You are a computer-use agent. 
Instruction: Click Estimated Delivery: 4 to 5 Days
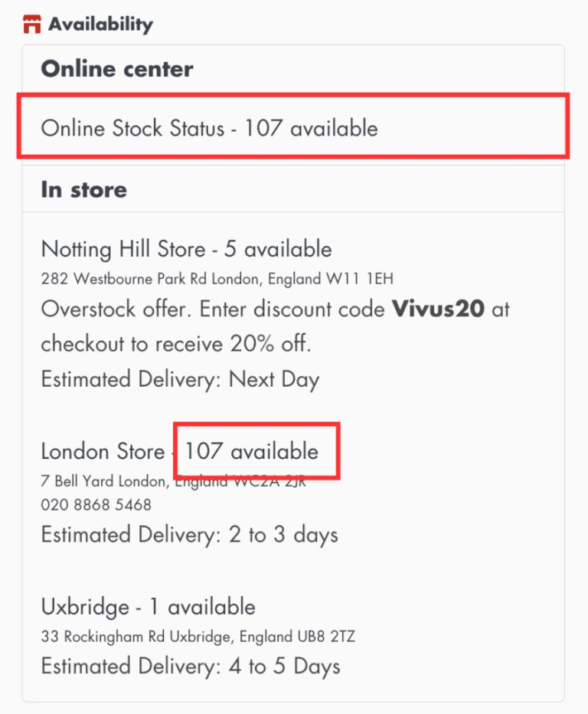[x=191, y=666]
